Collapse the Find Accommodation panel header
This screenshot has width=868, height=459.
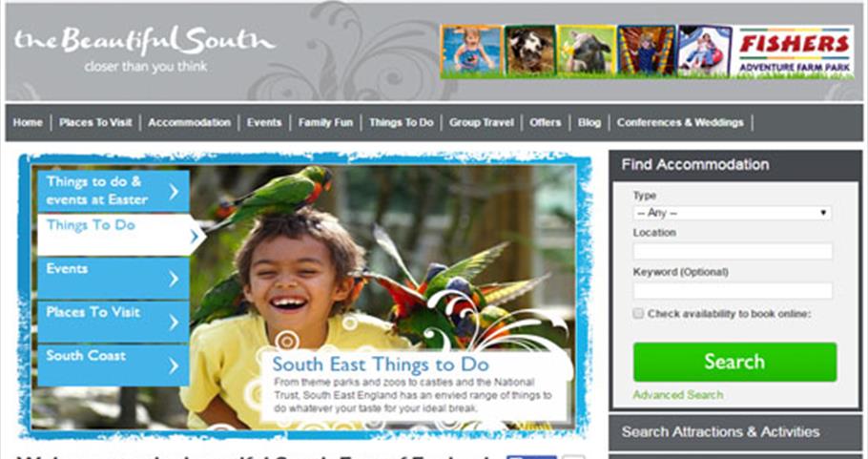735,164
